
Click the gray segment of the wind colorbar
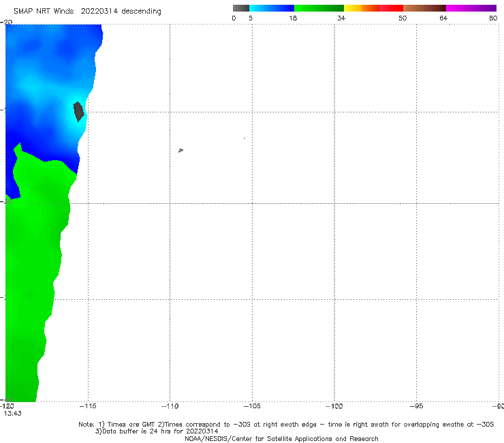(240, 8)
